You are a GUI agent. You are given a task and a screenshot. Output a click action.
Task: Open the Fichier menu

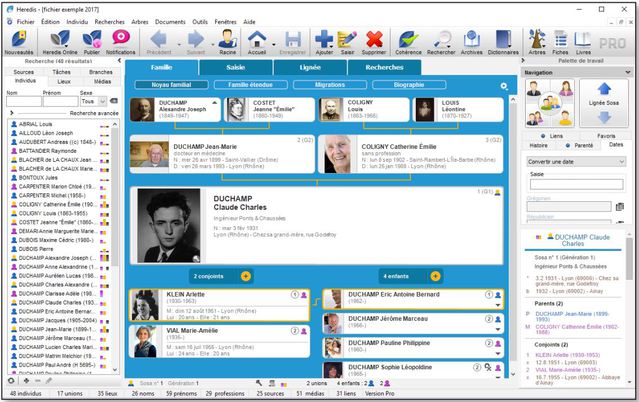(x=26, y=22)
